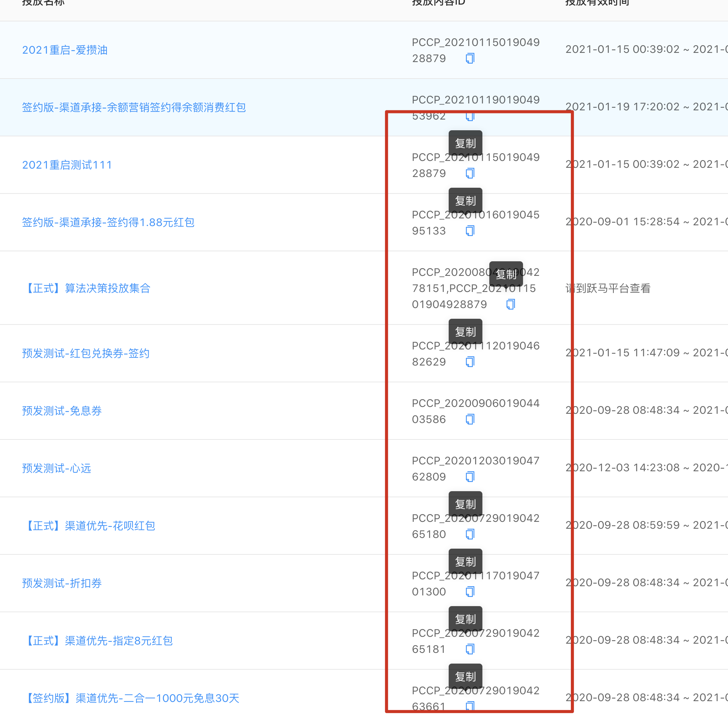Screen dimensions: 728x718
Task: Click time range starting 2021-01-15 11:47:09
Action: [646, 352]
